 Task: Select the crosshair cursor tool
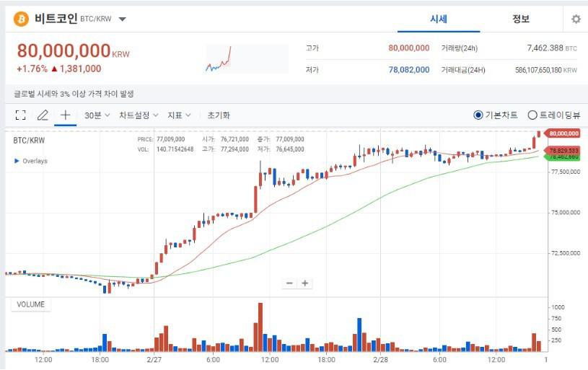click(x=65, y=115)
